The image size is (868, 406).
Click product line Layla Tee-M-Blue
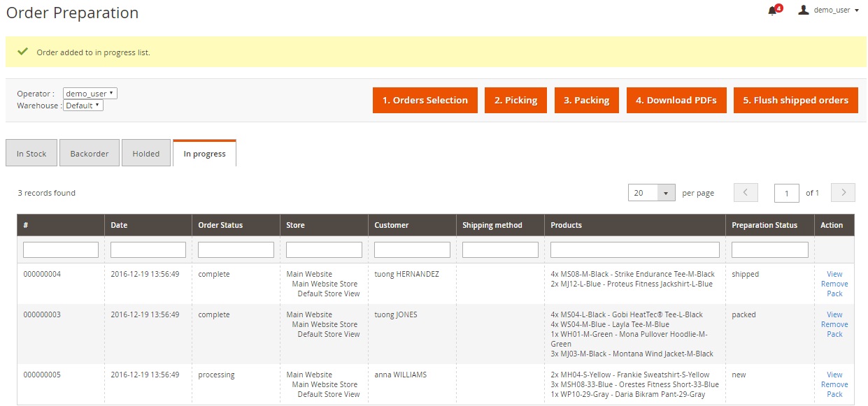tap(610, 324)
